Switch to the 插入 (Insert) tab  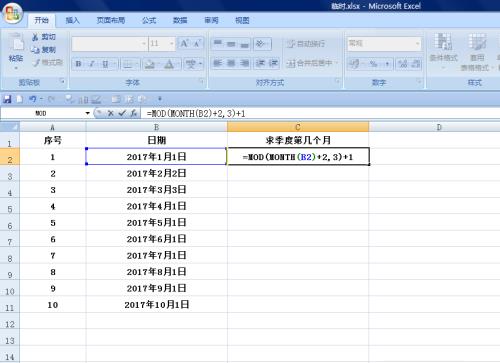(72, 20)
